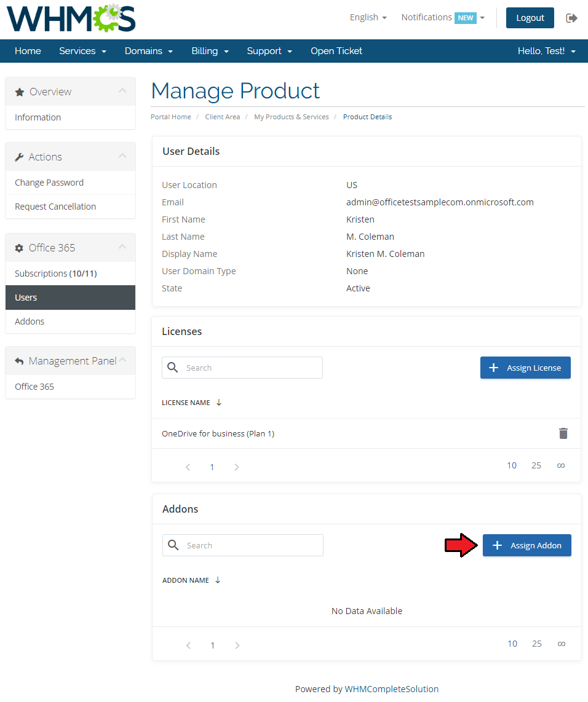Click the Product Details breadcrumb text
Image resolution: width=588 pixels, height=702 pixels.
(x=367, y=117)
